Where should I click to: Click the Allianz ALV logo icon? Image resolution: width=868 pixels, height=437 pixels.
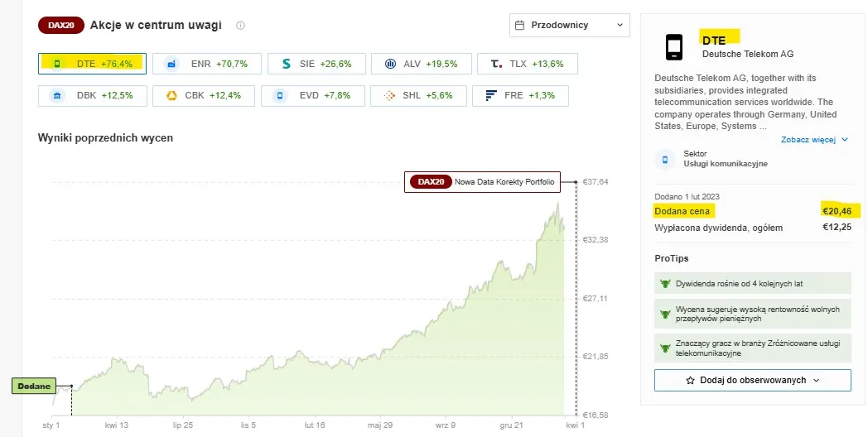click(390, 64)
